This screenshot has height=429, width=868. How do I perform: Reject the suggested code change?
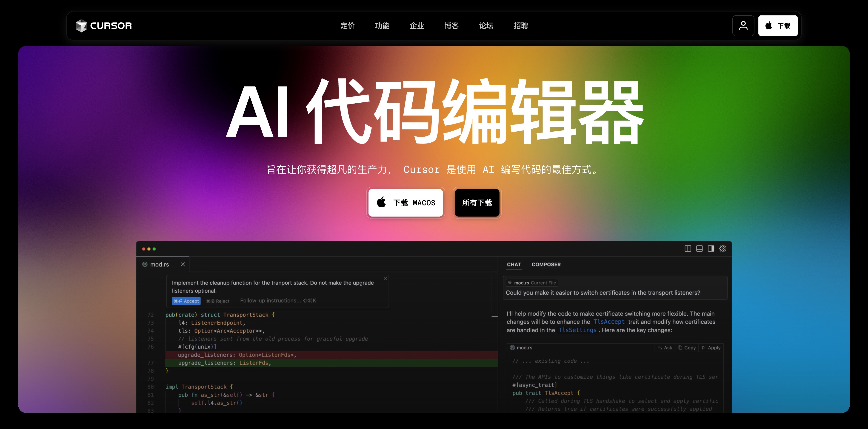click(217, 301)
